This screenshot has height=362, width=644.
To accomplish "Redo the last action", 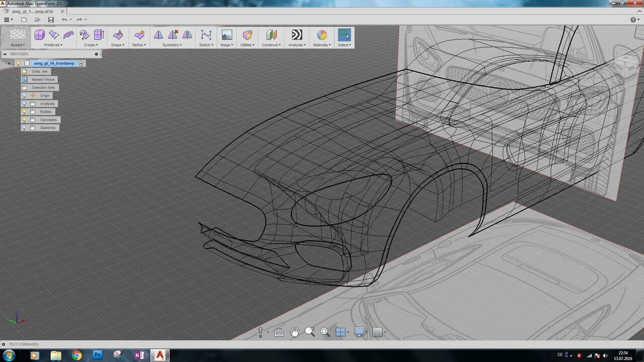I will (x=79, y=20).
